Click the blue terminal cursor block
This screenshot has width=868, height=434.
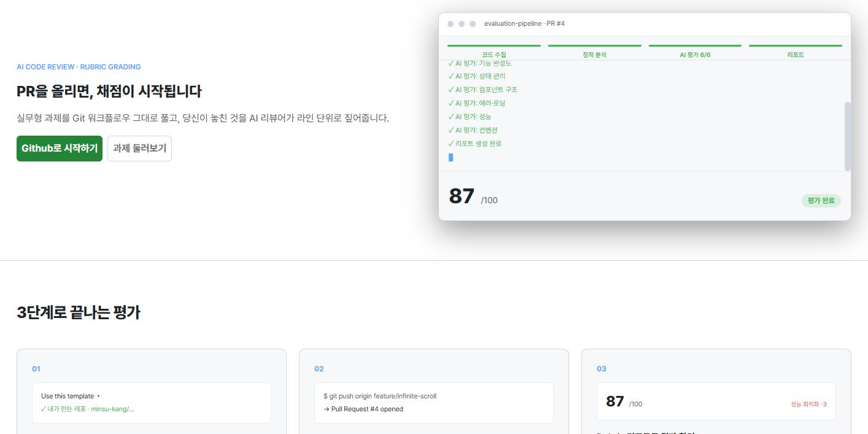tap(451, 158)
